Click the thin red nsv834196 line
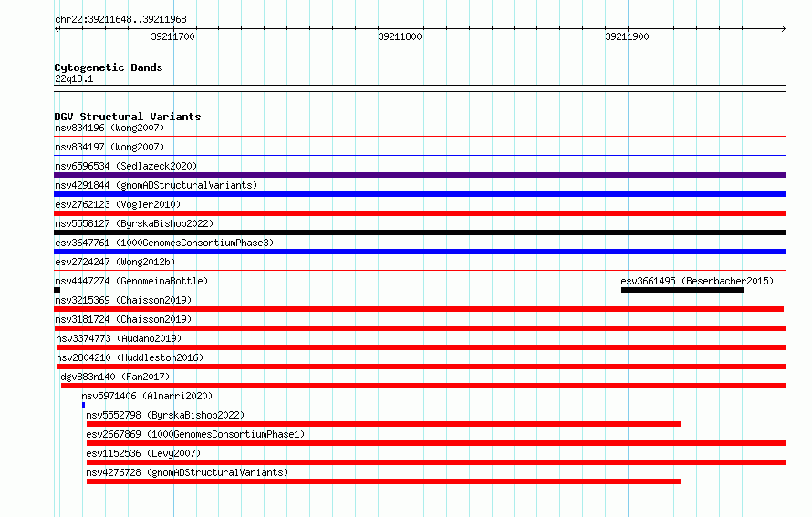The height and width of the screenshot is (517, 812). (420, 136)
